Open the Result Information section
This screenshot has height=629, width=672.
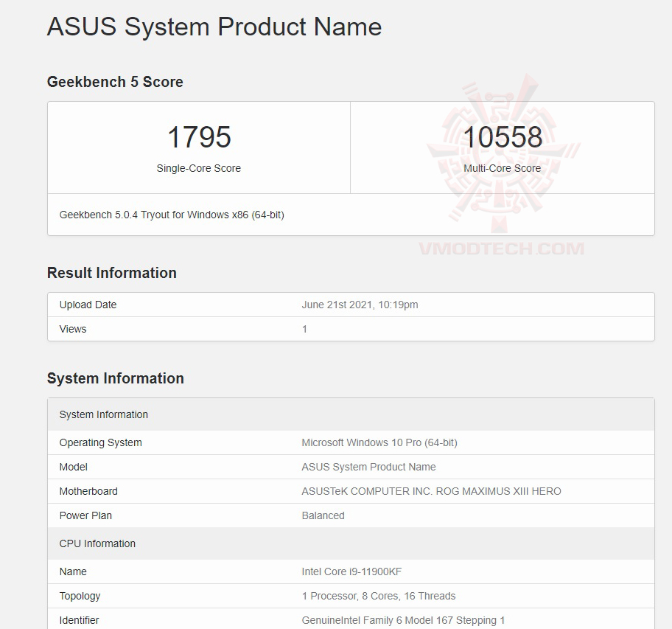click(111, 273)
